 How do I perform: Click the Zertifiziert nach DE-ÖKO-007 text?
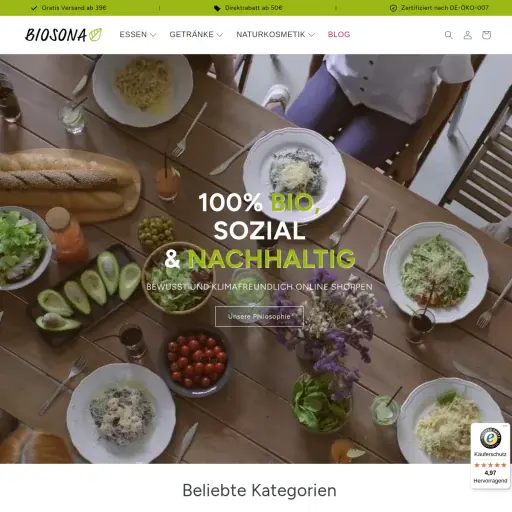click(445, 8)
